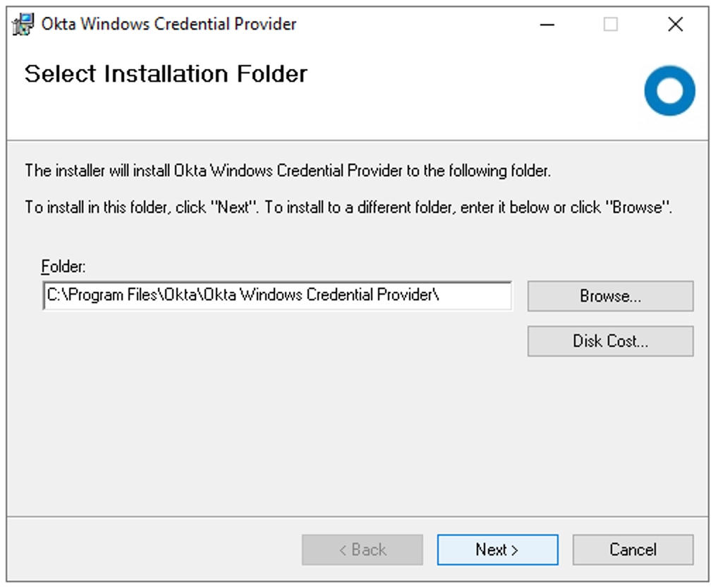Click the Folder: label
Image resolution: width=718 pixels, height=588 pixels.
(x=63, y=267)
